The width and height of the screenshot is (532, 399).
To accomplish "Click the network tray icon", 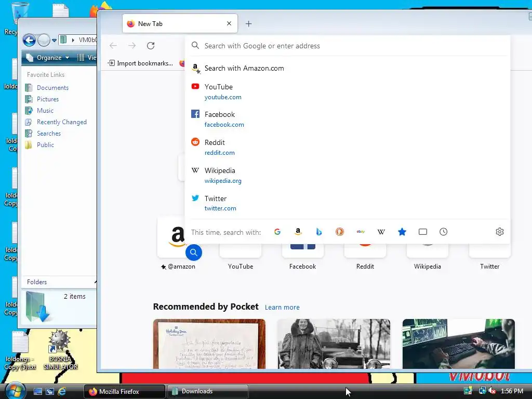I will (x=482, y=391).
